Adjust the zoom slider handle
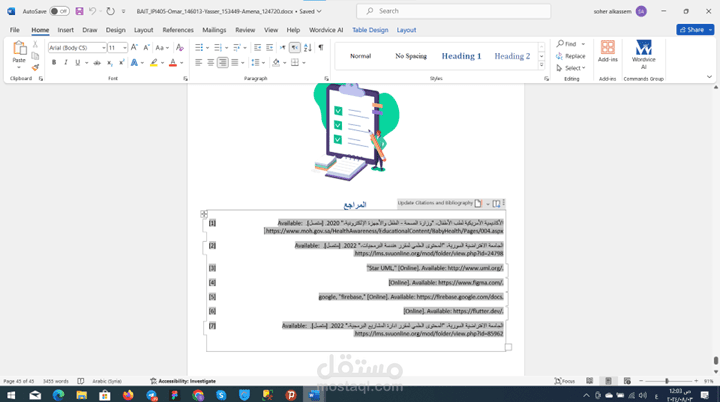Image resolution: width=720 pixels, height=402 pixels. (667, 381)
